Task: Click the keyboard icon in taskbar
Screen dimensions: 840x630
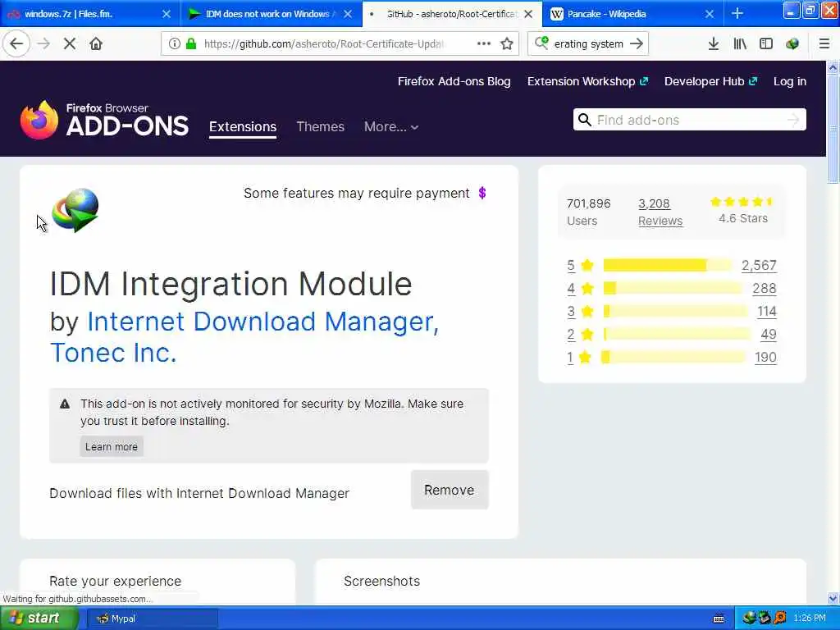Action: click(x=719, y=619)
